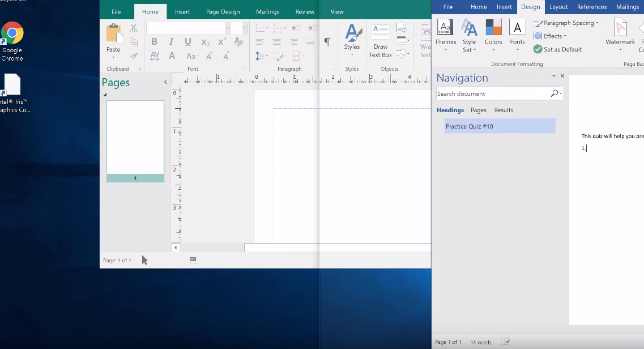Toggle Bold formatting in Publisher
This screenshot has height=349, width=644.
pyautogui.click(x=154, y=41)
